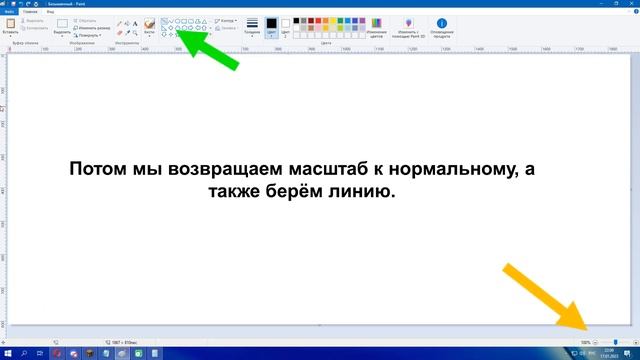Activate the Цвет 1 foreground color box
The width and height of the screenshot is (640, 360).
click(x=271, y=28)
